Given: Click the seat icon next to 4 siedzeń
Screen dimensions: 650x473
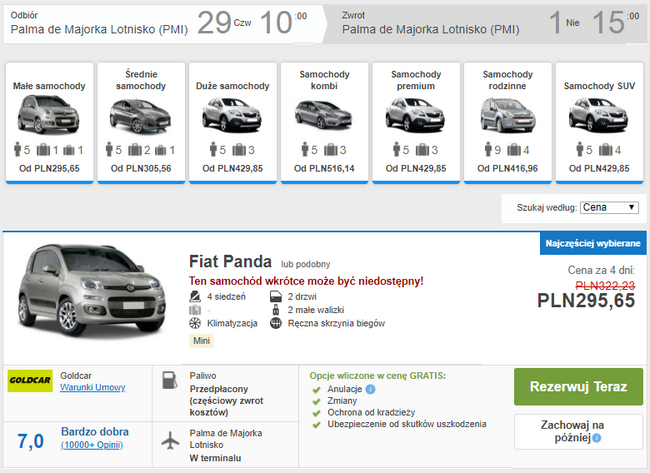Looking at the screenshot, I should tap(195, 297).
